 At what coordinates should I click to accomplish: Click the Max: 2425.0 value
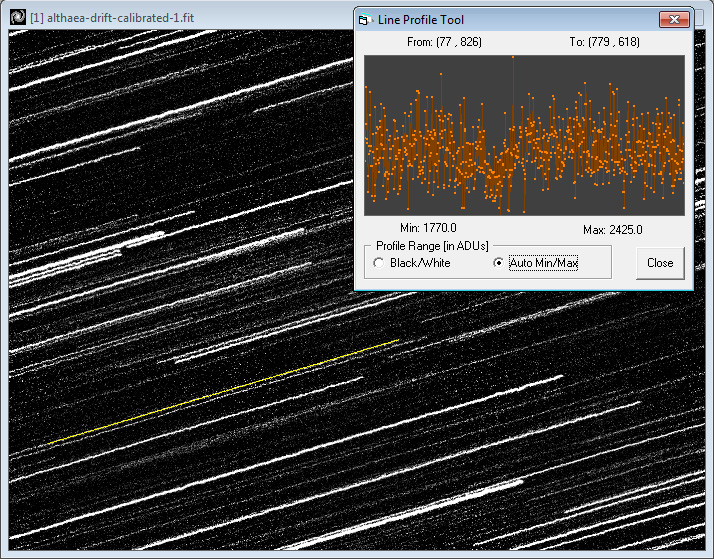612,229
